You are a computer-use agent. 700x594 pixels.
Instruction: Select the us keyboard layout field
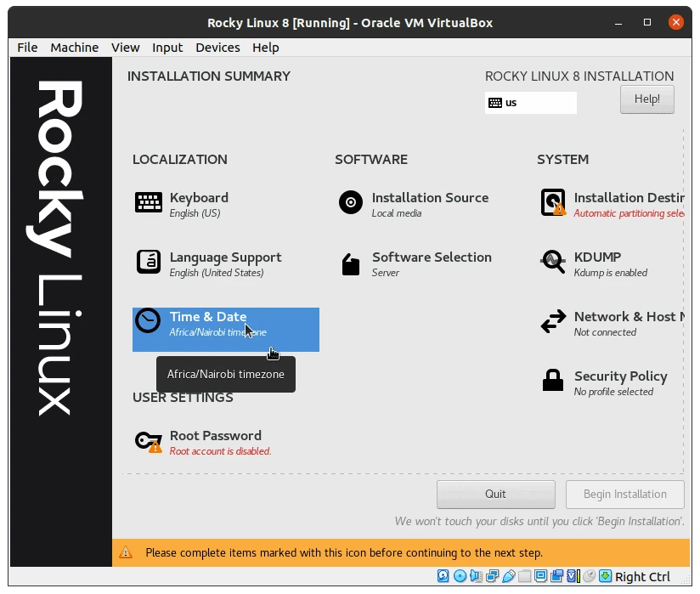[530, 103]
